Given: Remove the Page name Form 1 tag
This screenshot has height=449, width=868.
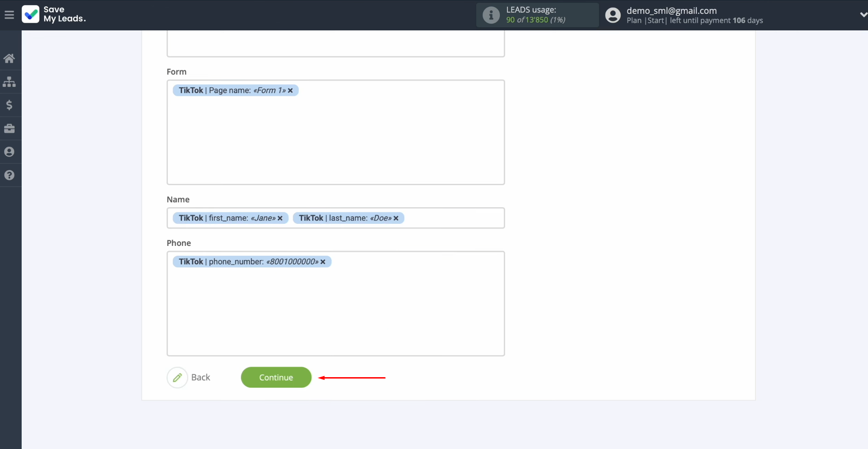Looking at the screenshot, I should coord(290,91).
